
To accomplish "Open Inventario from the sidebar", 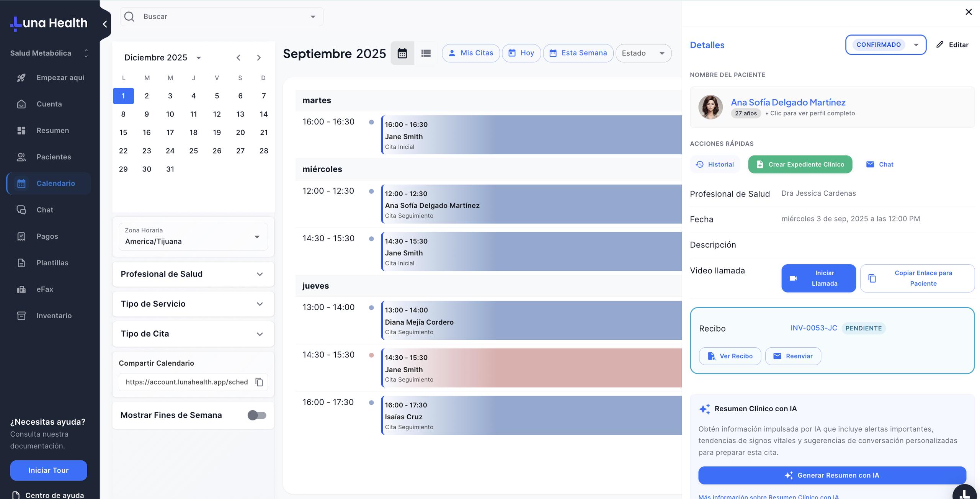I will click(x=54, y=316).
